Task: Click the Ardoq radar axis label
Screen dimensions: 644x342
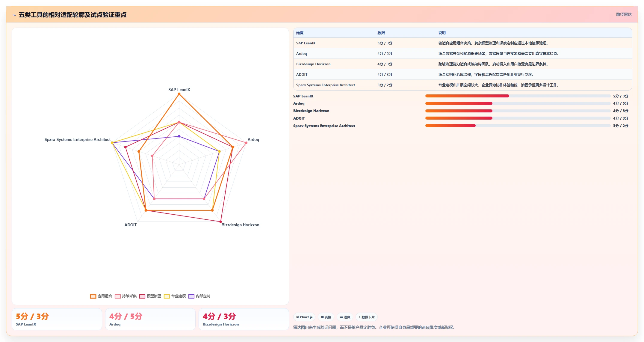Action: point(253,139)
